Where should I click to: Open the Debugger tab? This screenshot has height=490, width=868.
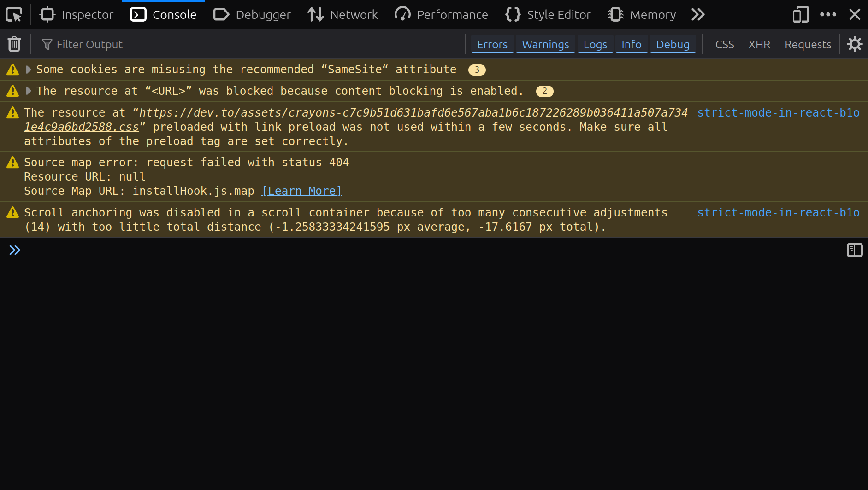click(x=252, y=15)
